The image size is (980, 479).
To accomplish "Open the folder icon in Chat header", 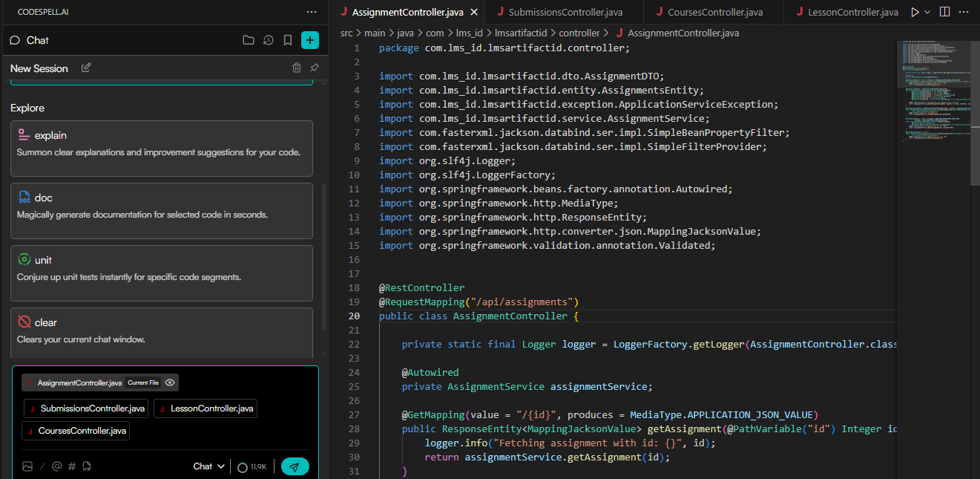I will pyautogui.click(x=248, y=40).
